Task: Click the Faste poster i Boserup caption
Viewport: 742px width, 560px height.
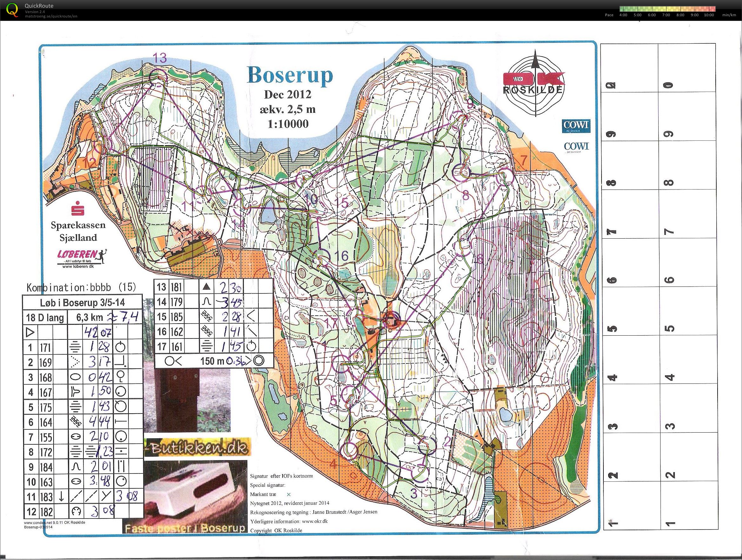Action: (x=185, y=529)
